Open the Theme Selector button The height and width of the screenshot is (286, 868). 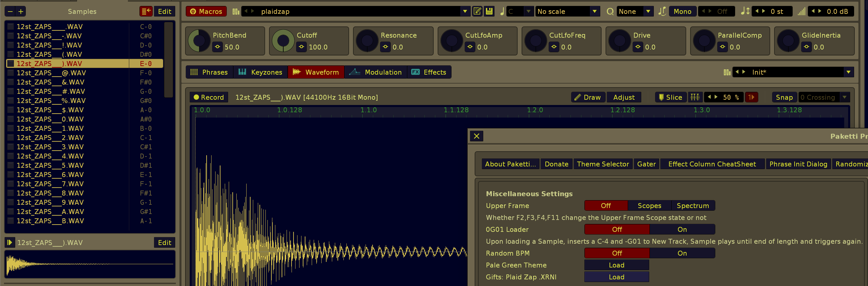click(603, 164)
